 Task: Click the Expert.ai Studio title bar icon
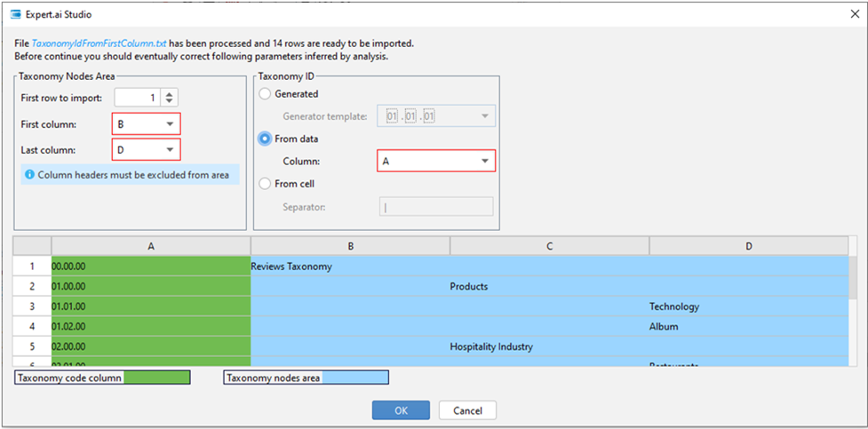[x=14, y=15]
